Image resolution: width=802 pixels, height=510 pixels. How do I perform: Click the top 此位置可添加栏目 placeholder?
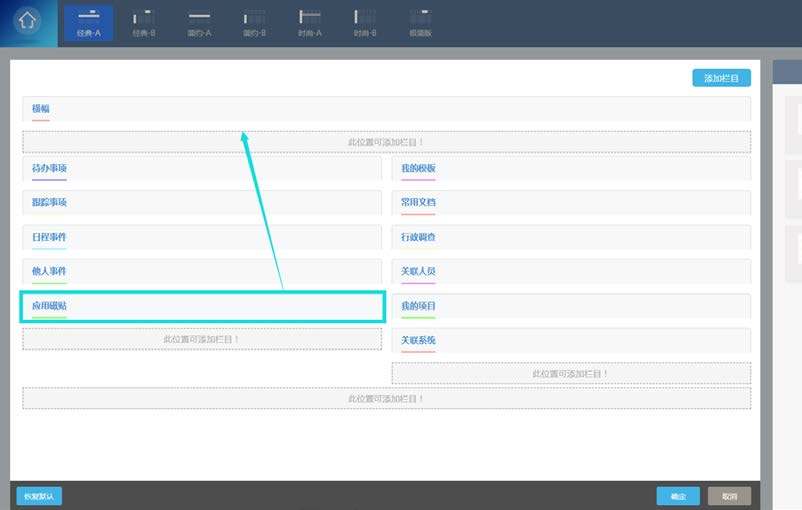coord(386,142)
